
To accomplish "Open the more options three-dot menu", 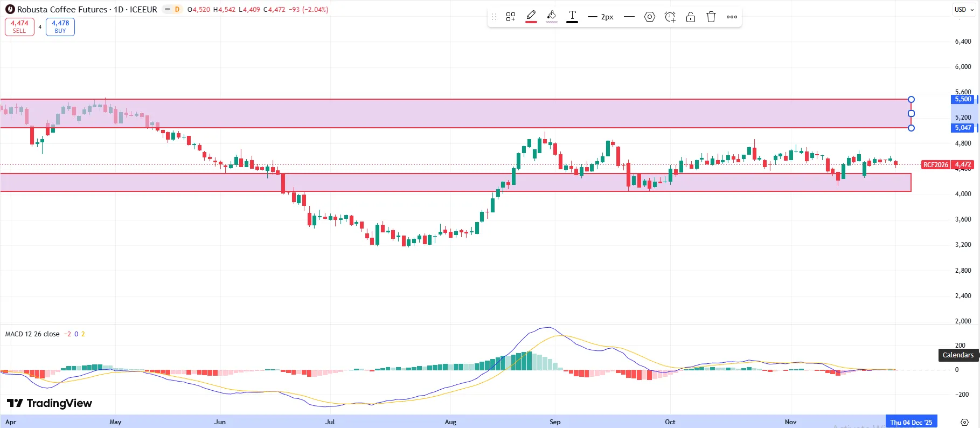I will (x=732, y=17).
